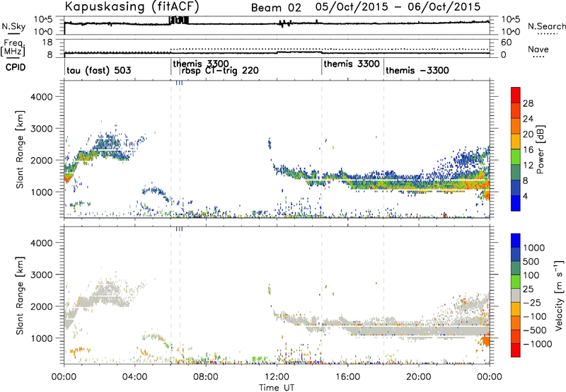Click the light green 12-16 dB colorbar segment

tap(516, 156)
